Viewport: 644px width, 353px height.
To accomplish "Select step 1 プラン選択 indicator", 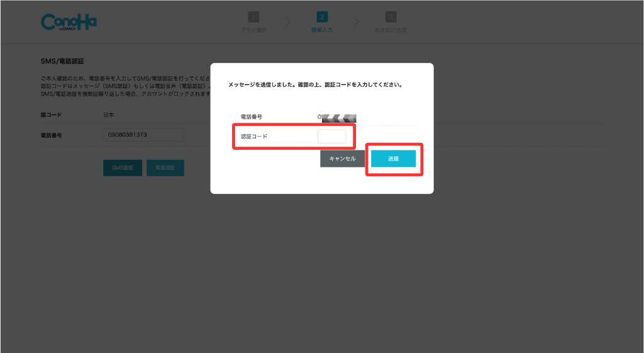I will coord(253,22).
